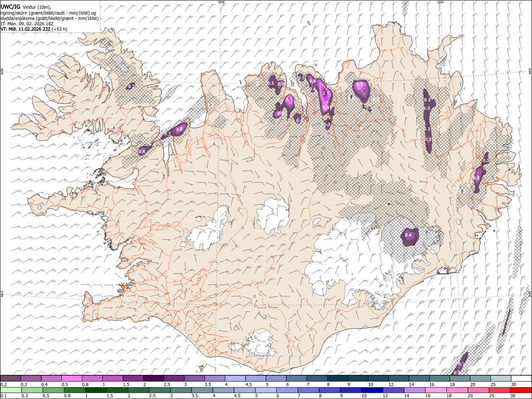The height and width of the screenshot is (399, 532).
Task: Pick the pink rain swatch labeled 16
Action: point(436,390)
